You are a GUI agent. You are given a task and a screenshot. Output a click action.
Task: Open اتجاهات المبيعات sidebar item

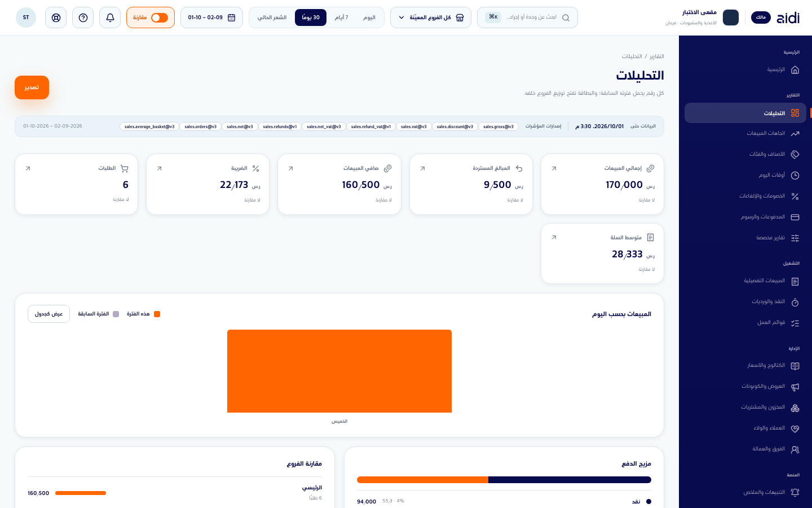[745, 134]
